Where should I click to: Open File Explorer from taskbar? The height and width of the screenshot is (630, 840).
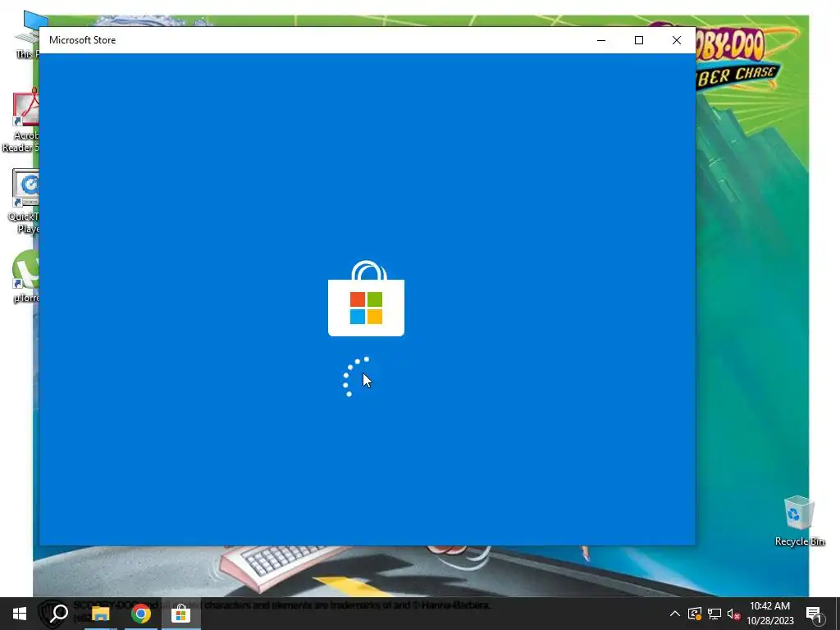pyautogui.click(x=100, y=614)
